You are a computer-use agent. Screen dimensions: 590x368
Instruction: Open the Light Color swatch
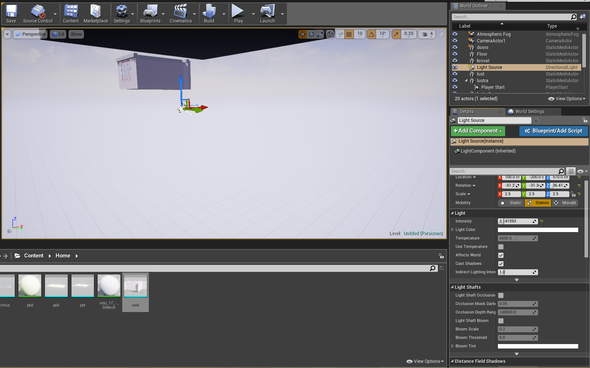tap(538, 230)
